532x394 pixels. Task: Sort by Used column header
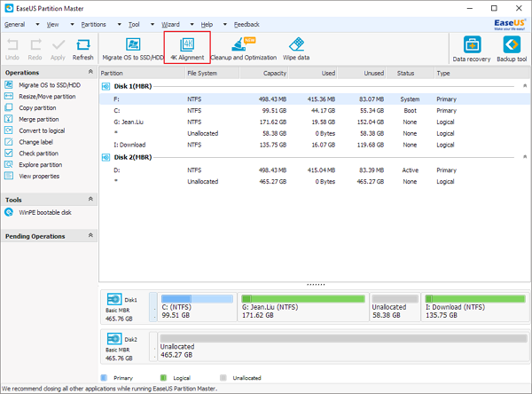click(x=313, y=73)
